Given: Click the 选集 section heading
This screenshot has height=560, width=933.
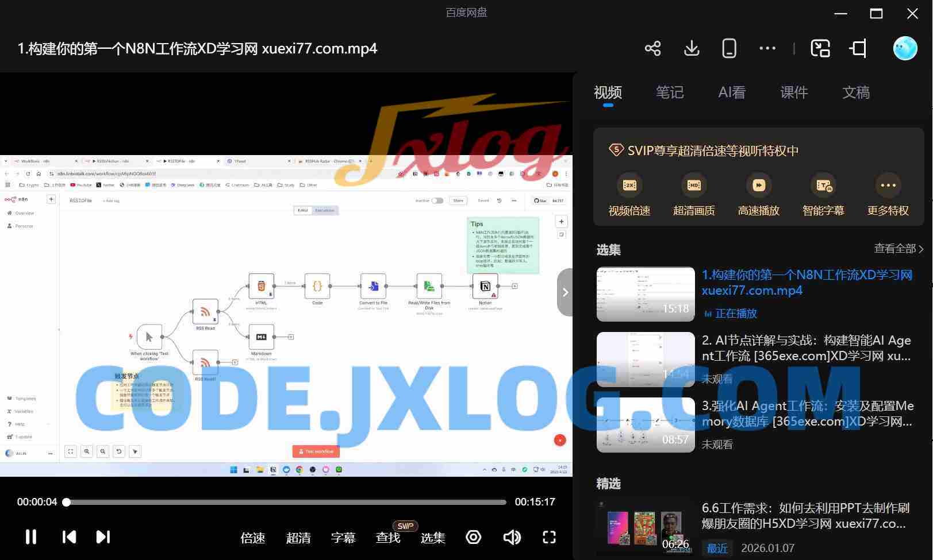Looking at the screenshot, I should tap(609, 250).
